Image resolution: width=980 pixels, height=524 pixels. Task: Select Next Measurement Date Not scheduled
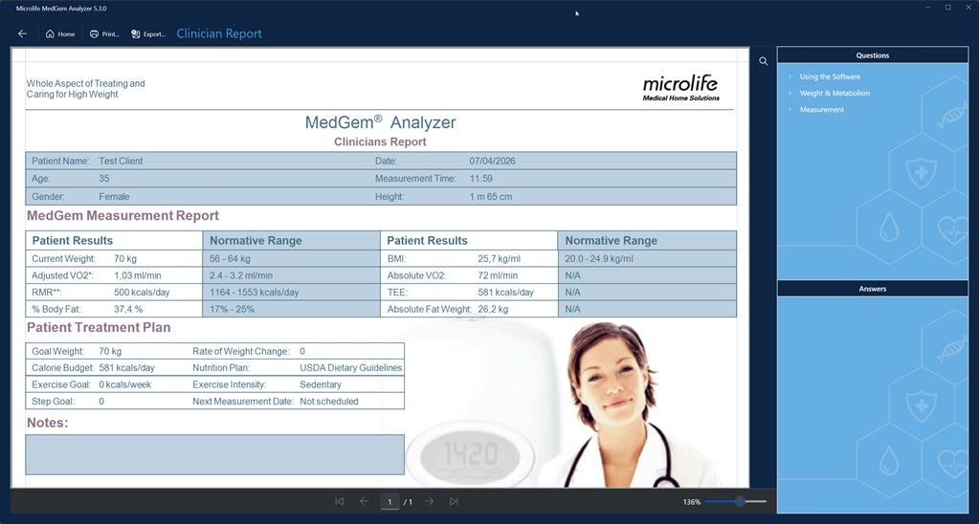click(x=329, y=402)
